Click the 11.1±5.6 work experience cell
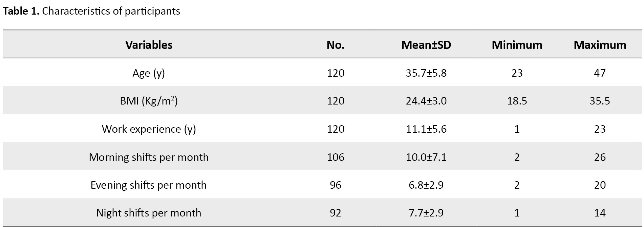 (x=426, y=129)
